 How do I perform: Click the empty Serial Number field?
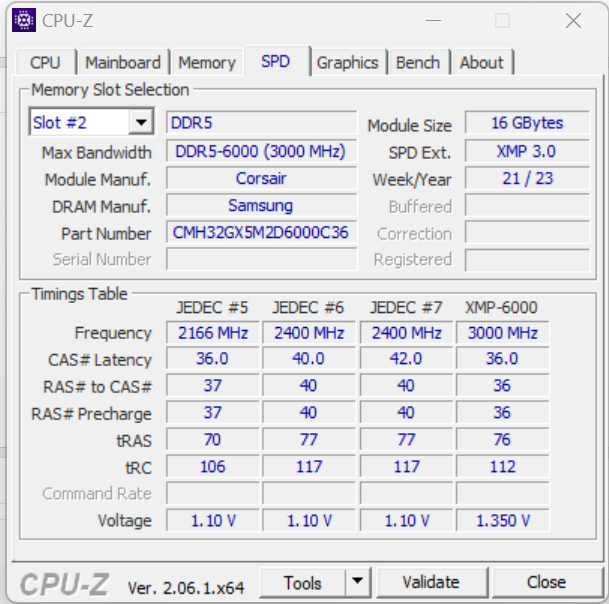[x=261, y=259]
